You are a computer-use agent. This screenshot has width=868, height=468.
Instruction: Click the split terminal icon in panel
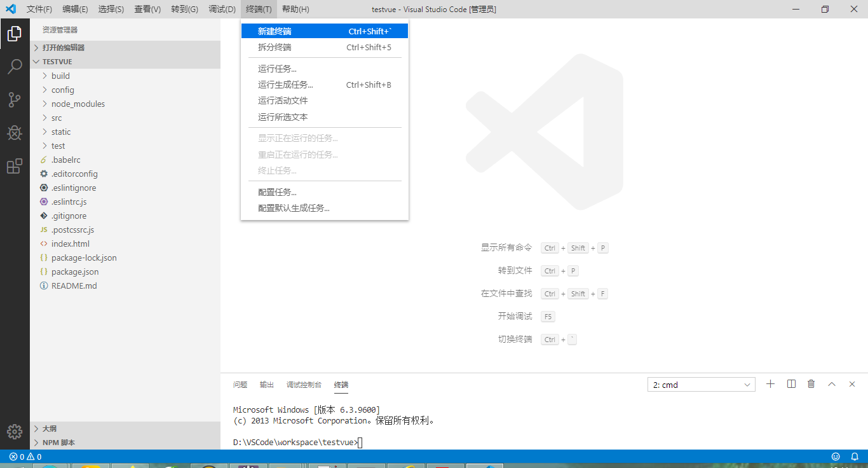[791, 384]
